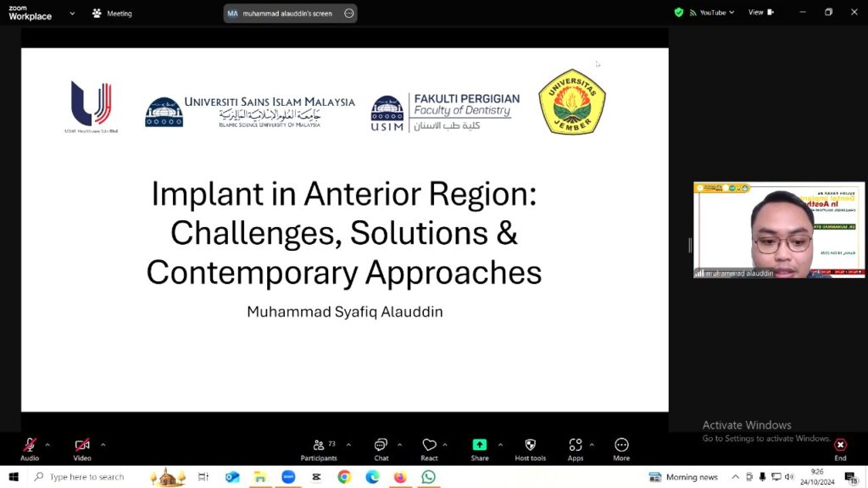This screenshot has height=488, width=868.
Task: Click the green Share screen button
Action: [x=480, y=449]
